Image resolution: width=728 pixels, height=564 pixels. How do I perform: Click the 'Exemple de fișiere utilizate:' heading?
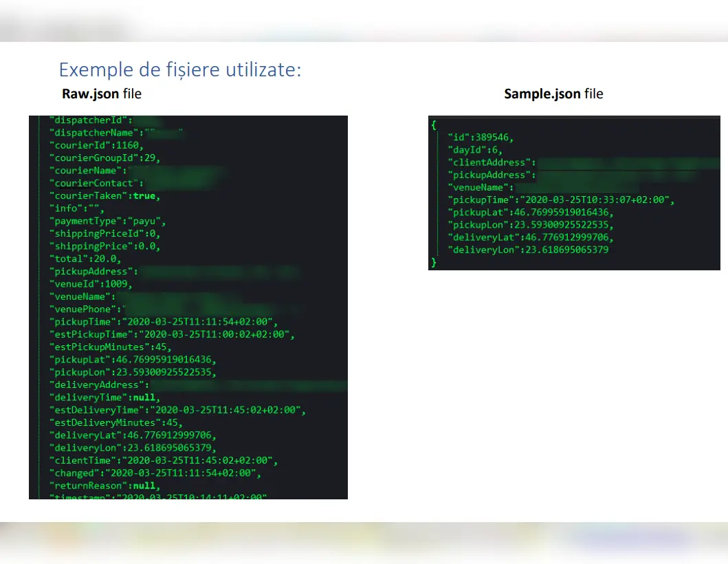(179, 69)
